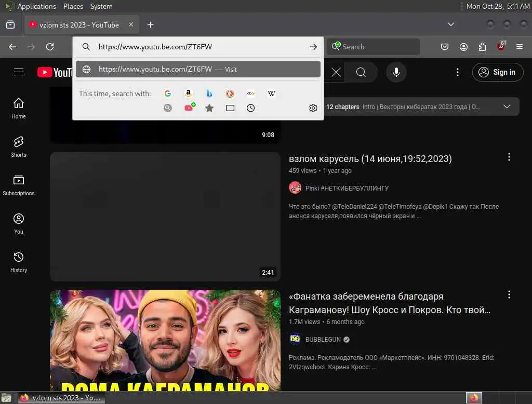Screen dimensions: 532x404
Task: Start YouTube voice search with the microphone
Action: pos(396,72)
